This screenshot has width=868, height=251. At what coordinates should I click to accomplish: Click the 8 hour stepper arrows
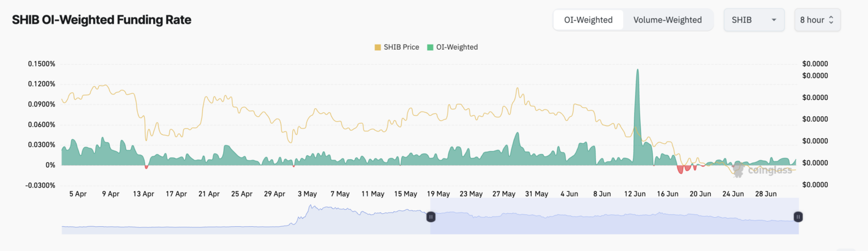tap(831, 20)
